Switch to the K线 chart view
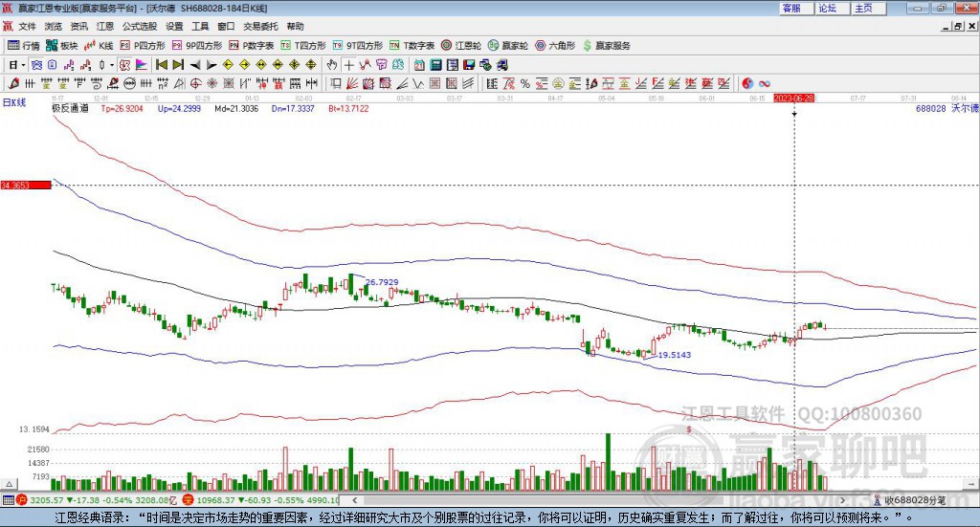 click(99, 46)
